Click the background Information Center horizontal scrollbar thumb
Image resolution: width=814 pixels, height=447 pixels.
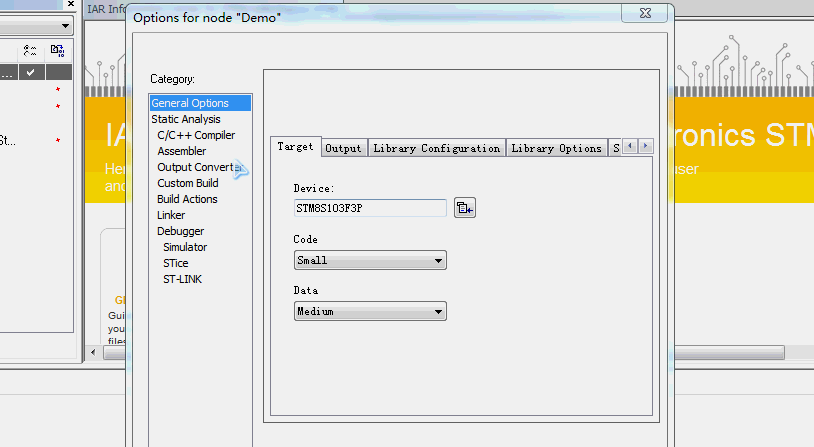[x=729, y=353]
